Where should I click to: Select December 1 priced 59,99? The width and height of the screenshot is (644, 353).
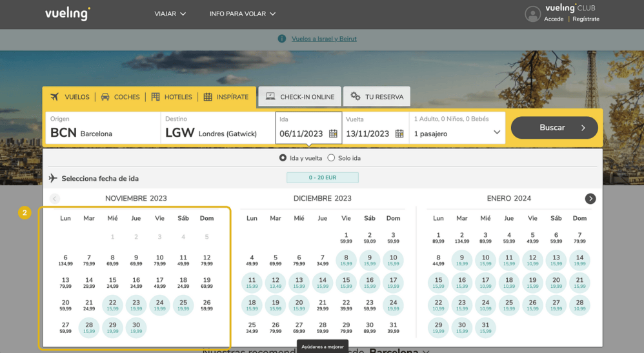point(347,237)
